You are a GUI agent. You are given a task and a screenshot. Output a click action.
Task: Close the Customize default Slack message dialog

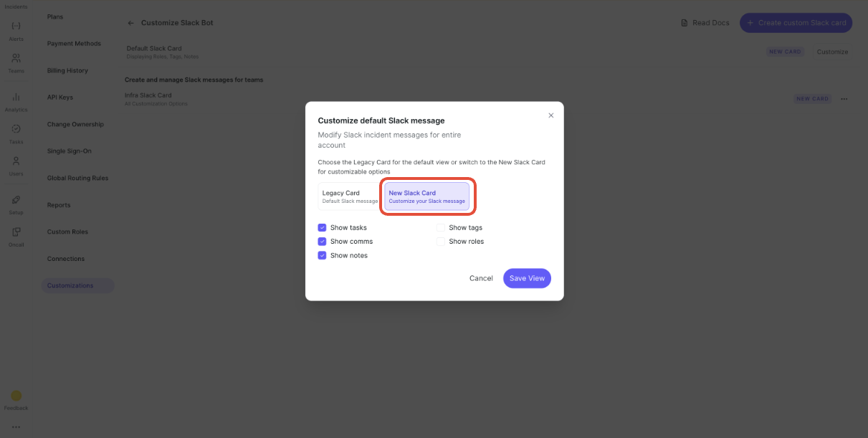550,115
